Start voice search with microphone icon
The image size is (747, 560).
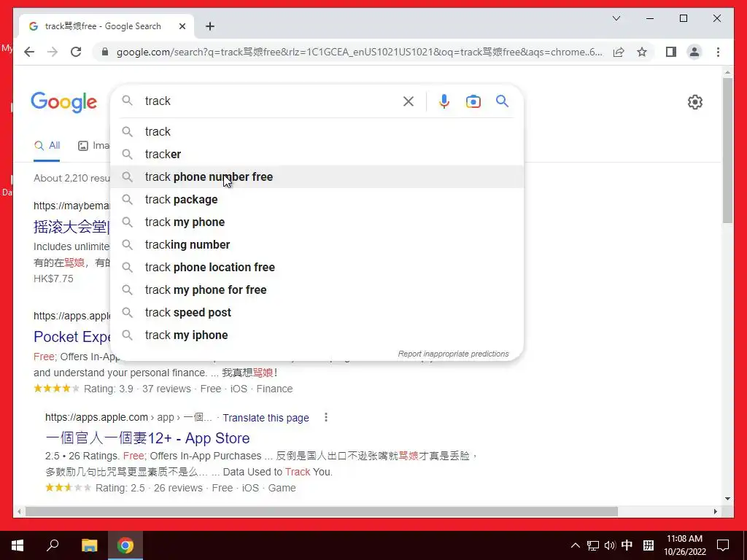[444, 101]
